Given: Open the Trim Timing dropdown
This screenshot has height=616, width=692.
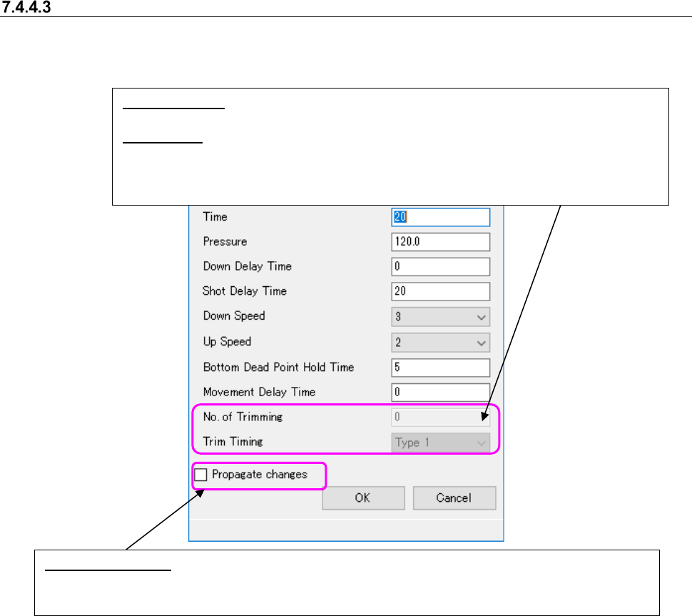Looking at the screenshot, I should [440, 443].
